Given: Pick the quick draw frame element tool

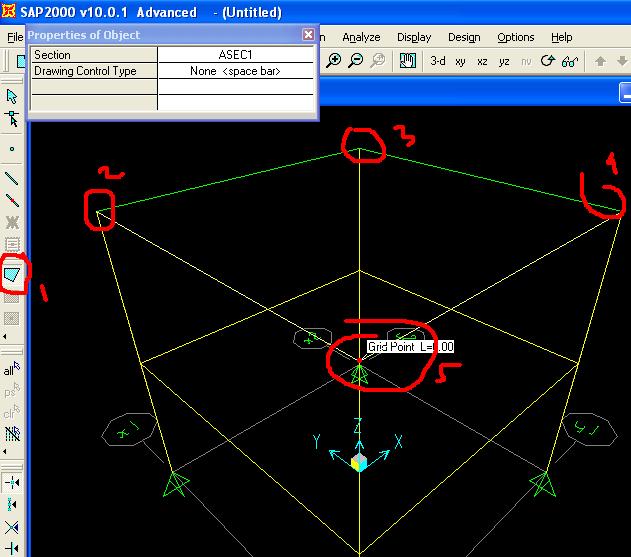Looking at the screenshot, I should click(x=12, y=200).
